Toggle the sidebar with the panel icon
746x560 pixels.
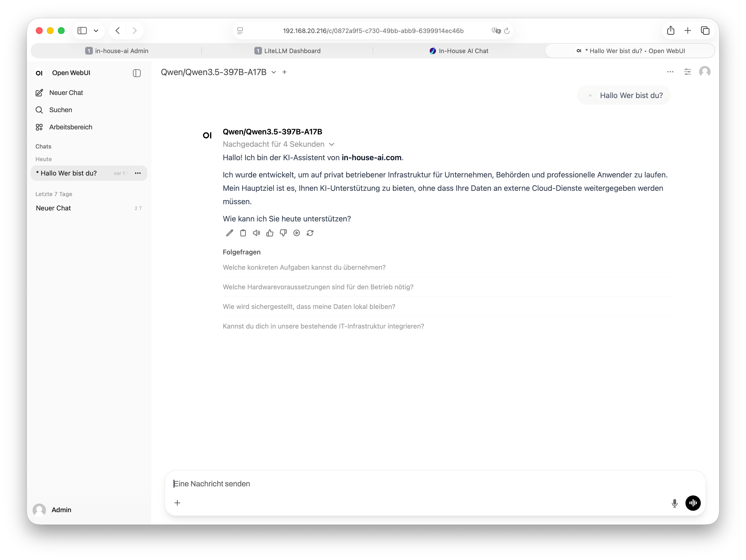pos(137,73)
